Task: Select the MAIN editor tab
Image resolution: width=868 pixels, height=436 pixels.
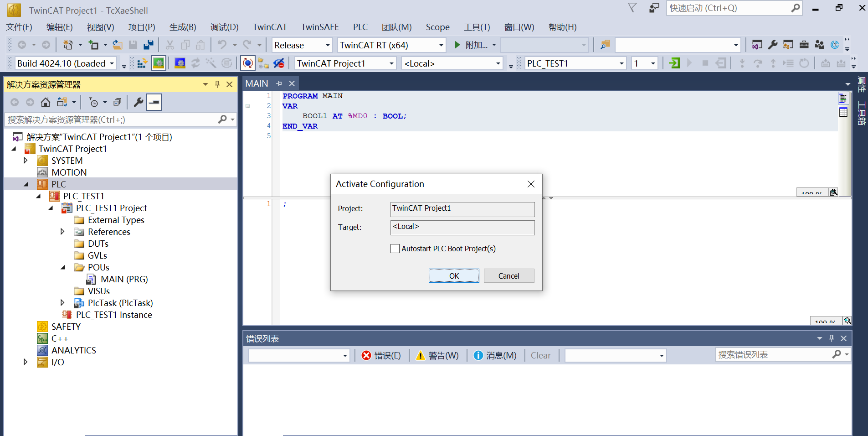Action: click(257, 83)
